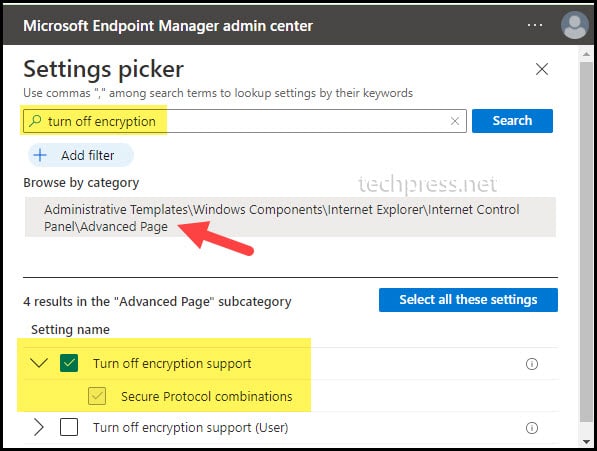The image size is (597, 451).
Task: Uncheck Turn off encryption support
Action: click(69, 363)
